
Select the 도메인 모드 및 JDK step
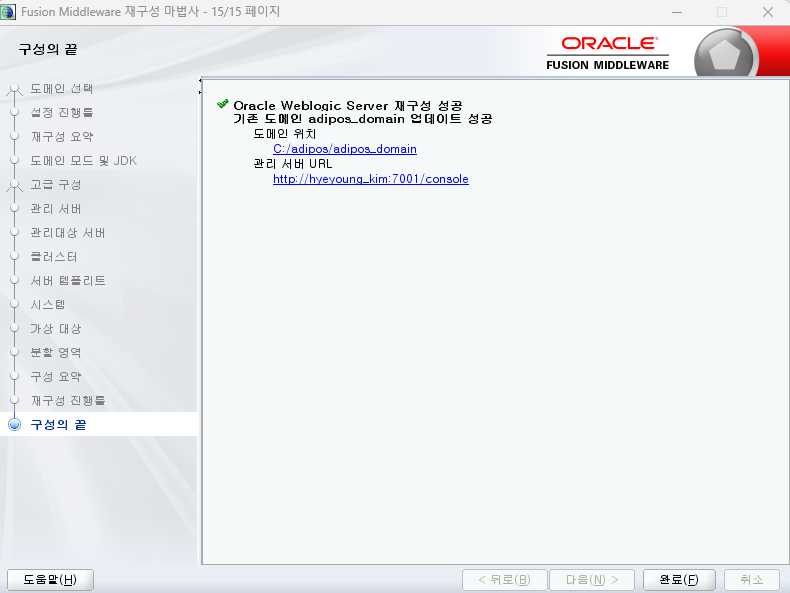coord(84,161)
